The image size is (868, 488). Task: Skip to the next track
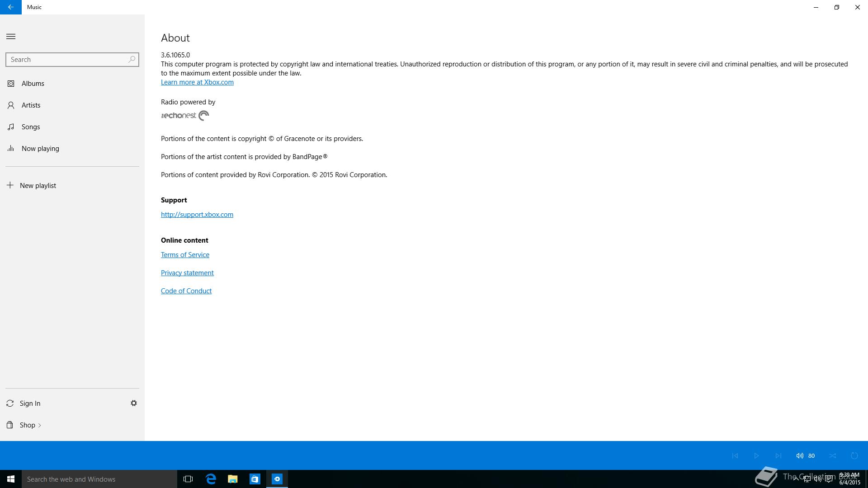tap(778, 455)
